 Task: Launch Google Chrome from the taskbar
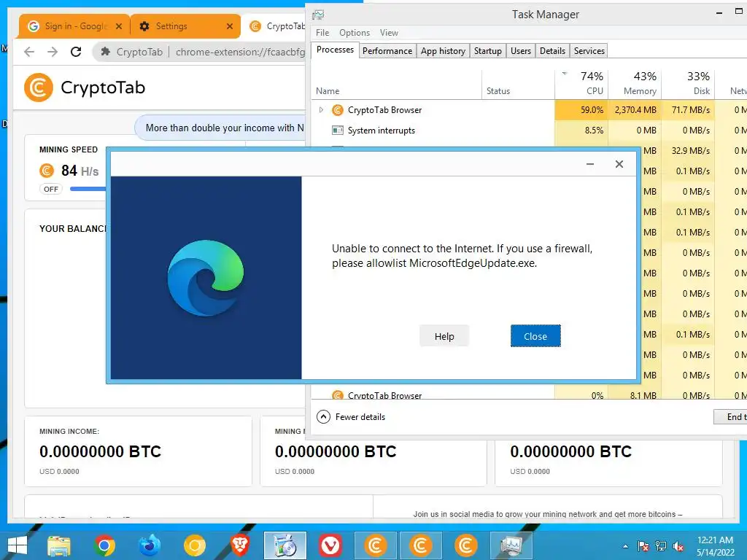[104, 545]
